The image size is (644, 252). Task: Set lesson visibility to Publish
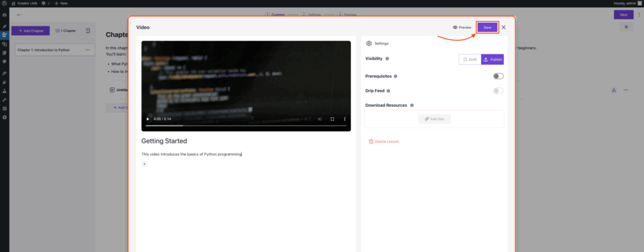492,59
